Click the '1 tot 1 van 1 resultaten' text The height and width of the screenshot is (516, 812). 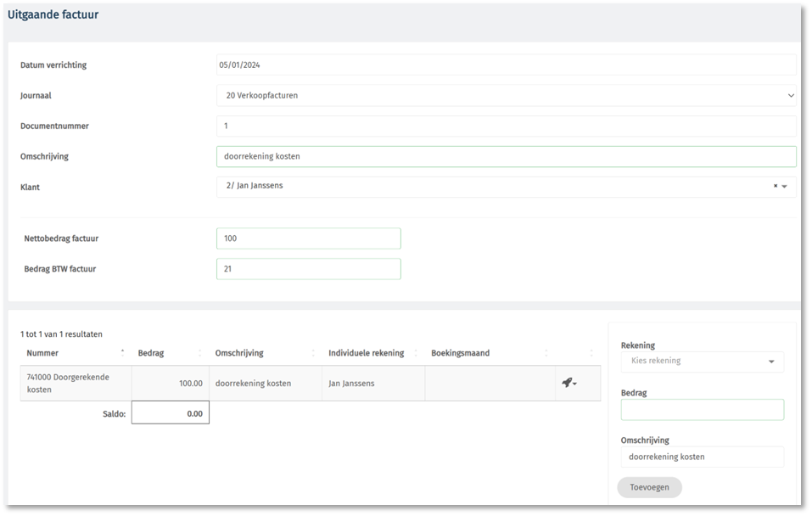61,334
